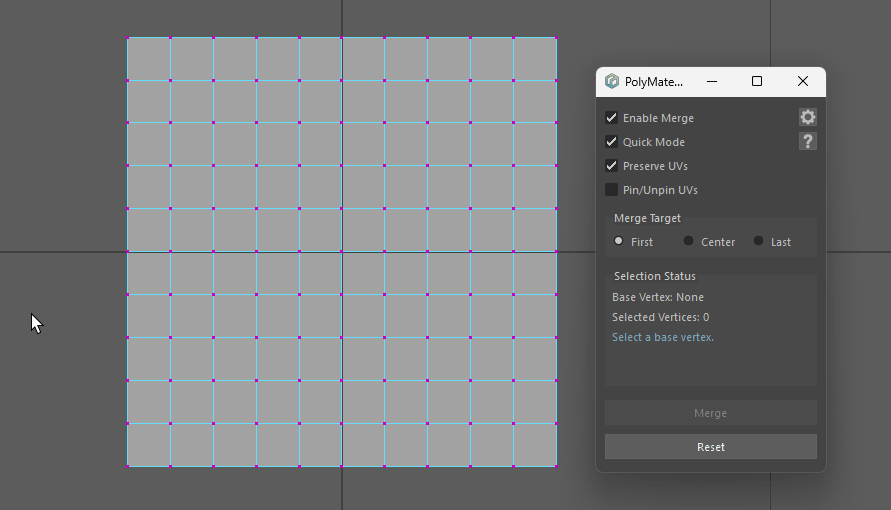Click the PolyMate window title text
This screenshot has width=891, height=510.
[653, 82]
